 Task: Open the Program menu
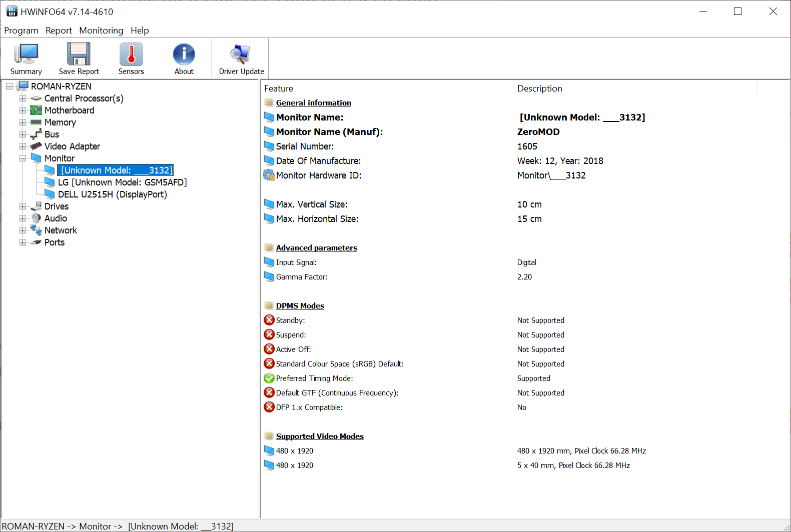tap(21, 30)
